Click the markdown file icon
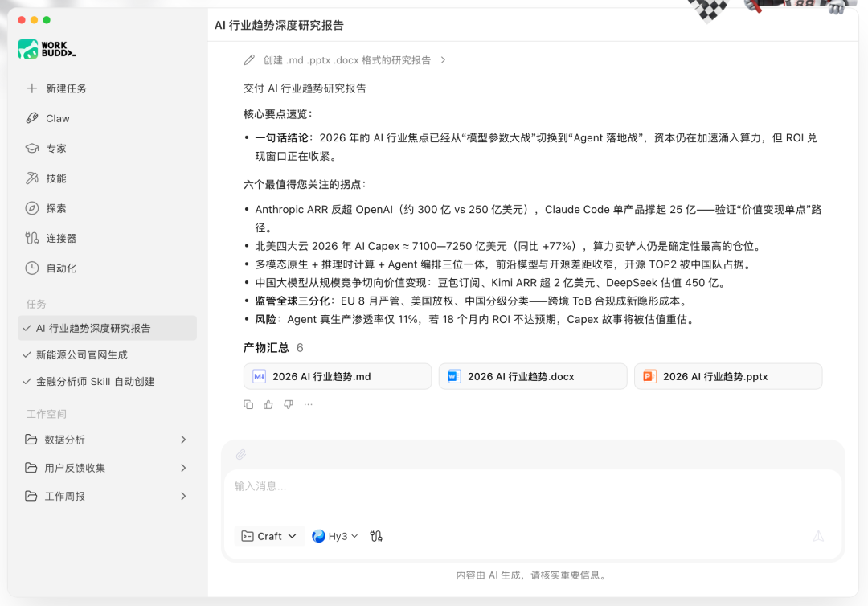This screenshot has height=606, width=868. [259, 376]
